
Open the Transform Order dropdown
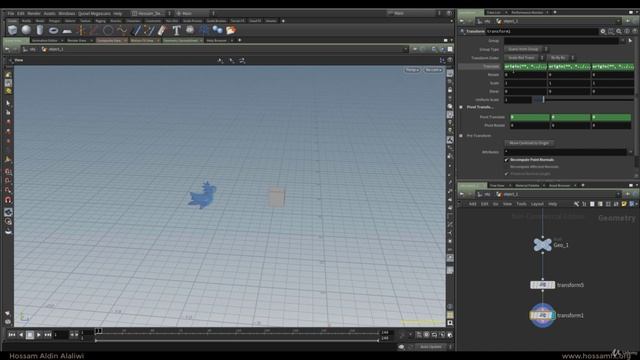point(524,58)
